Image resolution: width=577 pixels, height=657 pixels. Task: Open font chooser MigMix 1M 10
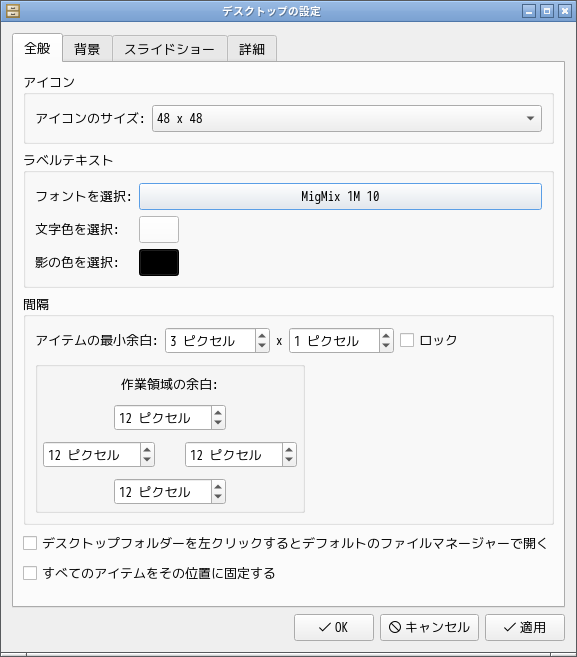[x=340, y=196]
